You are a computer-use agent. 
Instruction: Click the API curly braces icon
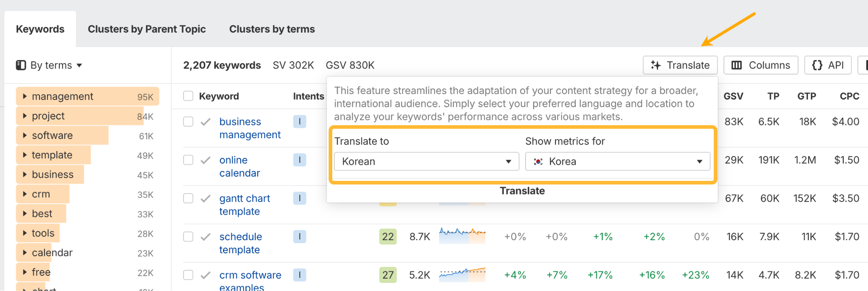pyautogui.click(x=817, y=65)
